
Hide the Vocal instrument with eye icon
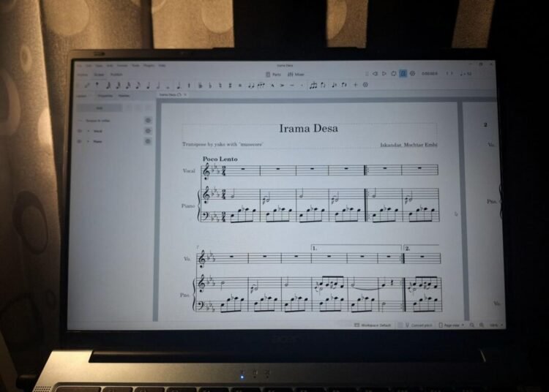pos(80,131)
